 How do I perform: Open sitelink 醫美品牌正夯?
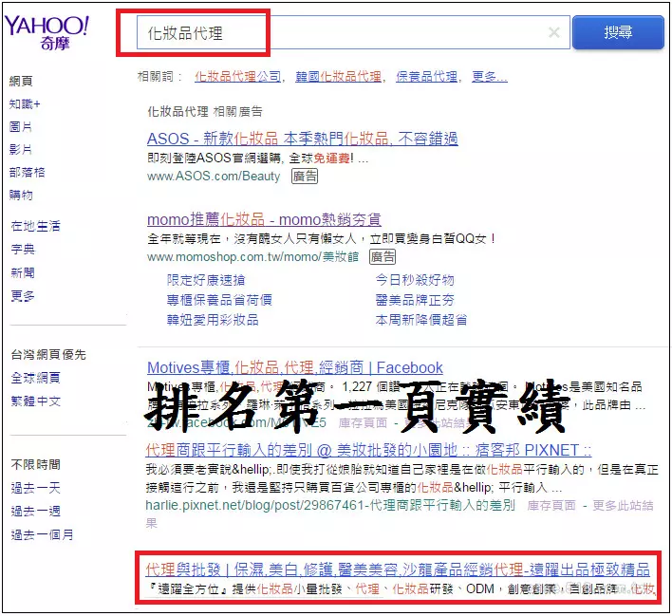pyautogui.click(x=415, y=300)
